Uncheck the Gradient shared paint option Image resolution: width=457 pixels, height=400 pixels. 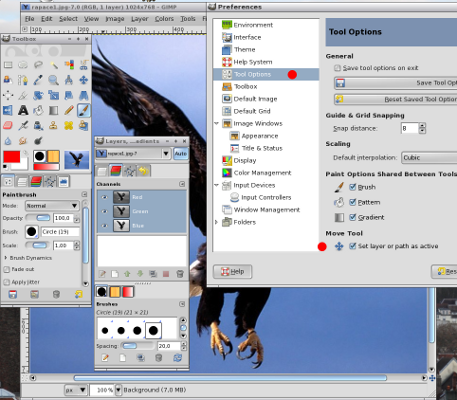(353, 217)
